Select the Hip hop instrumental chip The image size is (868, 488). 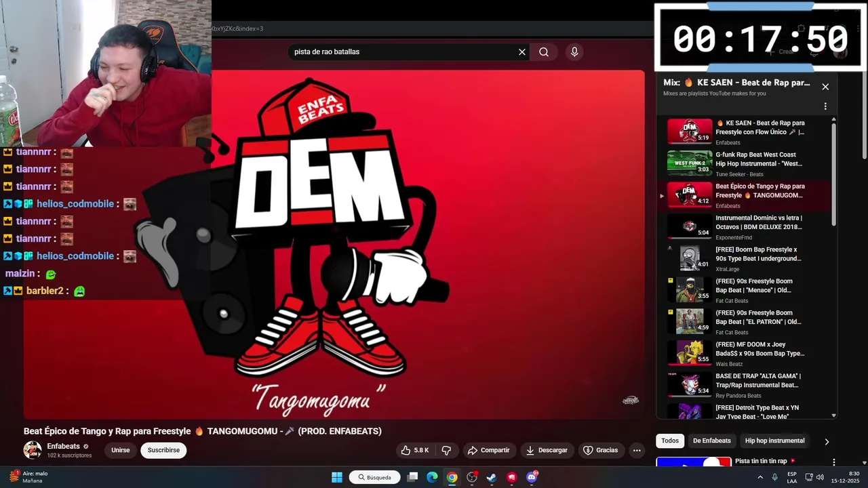point(774,441)
